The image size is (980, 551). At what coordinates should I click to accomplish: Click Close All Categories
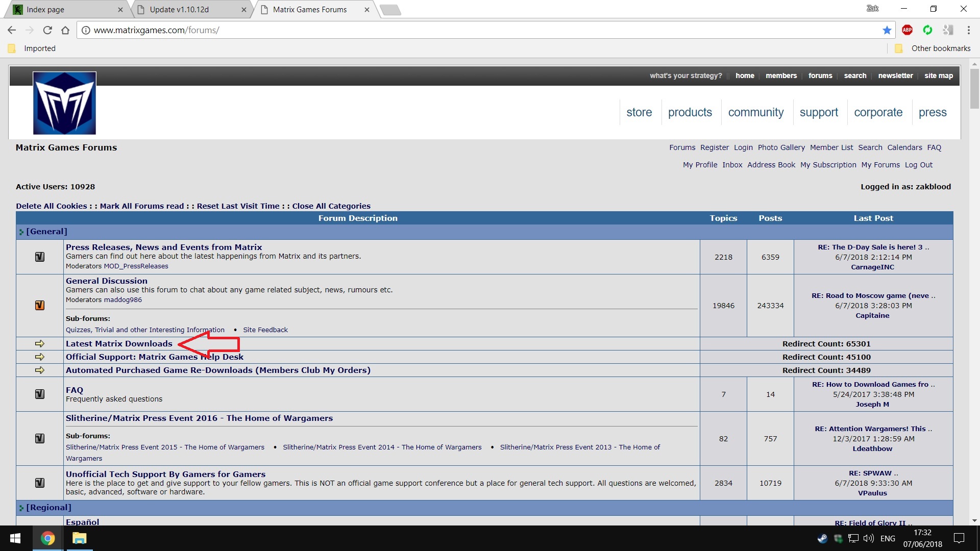331,206
